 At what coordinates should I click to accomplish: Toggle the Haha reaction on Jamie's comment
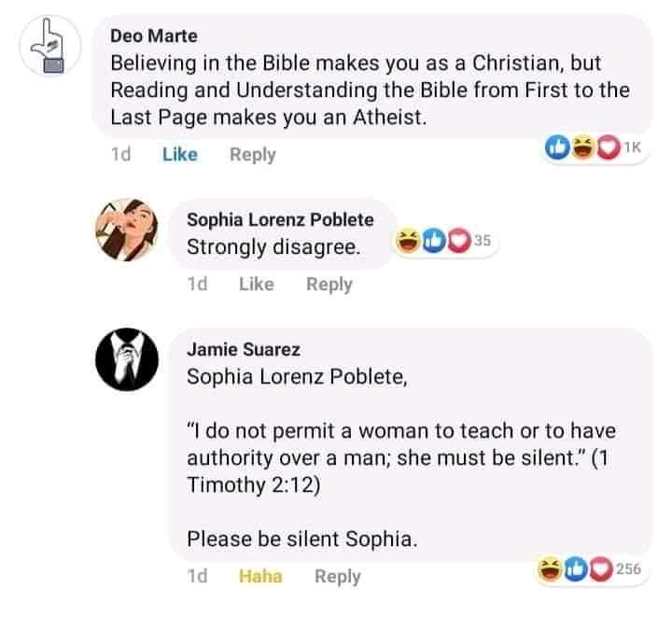pos(260,576)
